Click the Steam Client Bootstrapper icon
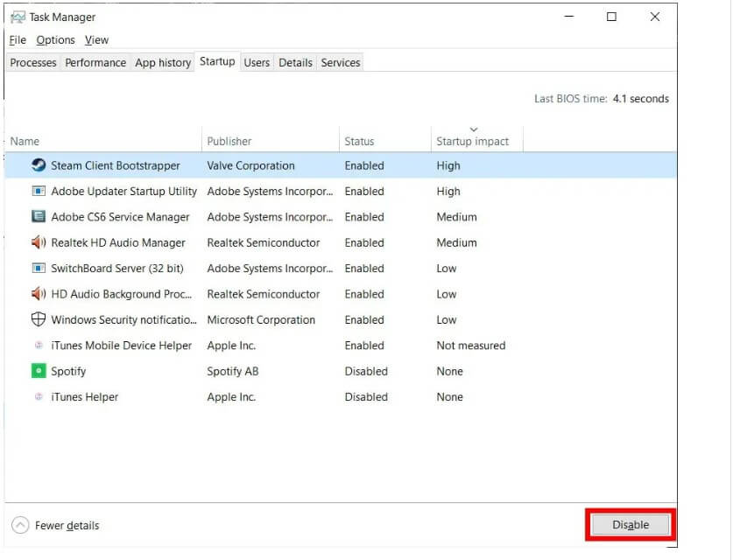The image size is (733, 560). (39, 165)
